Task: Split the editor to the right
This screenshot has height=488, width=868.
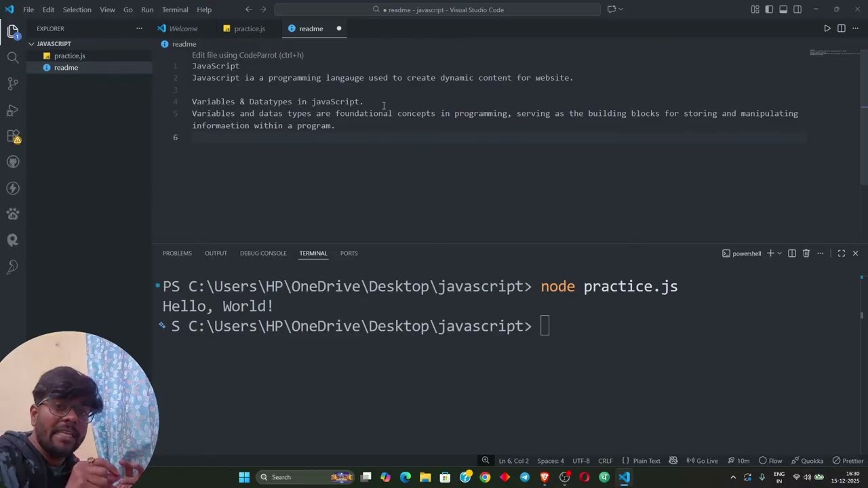Action: [x=842, y=28]
